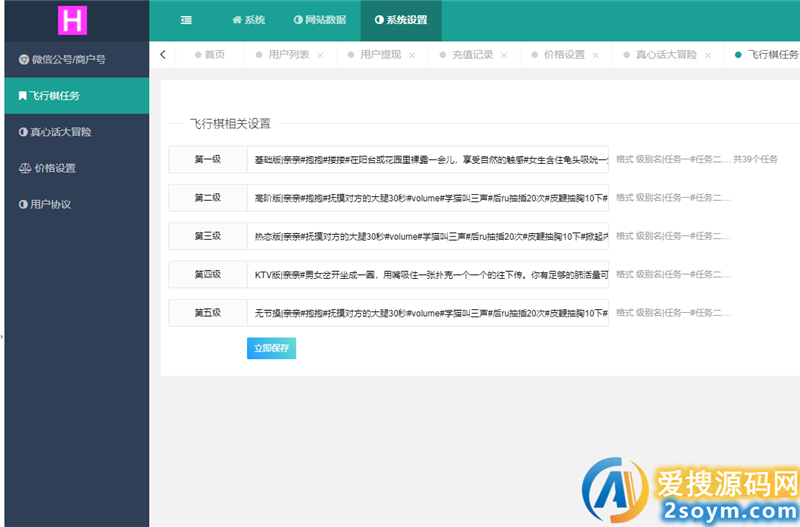Select 飞行棋任务 in the sidebar
Image resolution: width=800 pixels, height=527 pixels.
(77, 95)
